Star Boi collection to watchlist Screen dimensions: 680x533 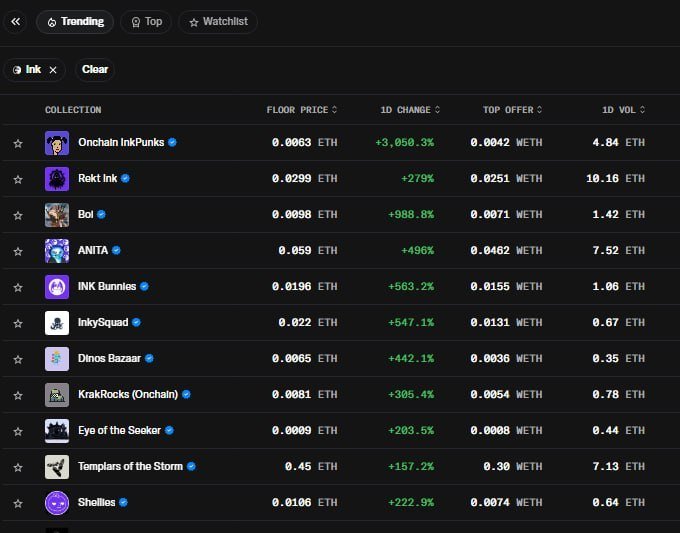(x=18, y=215)
